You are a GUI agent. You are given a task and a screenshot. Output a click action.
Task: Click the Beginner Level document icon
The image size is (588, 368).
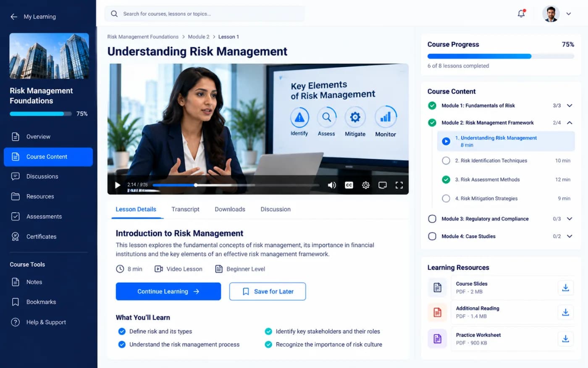[x=219, y=269]
